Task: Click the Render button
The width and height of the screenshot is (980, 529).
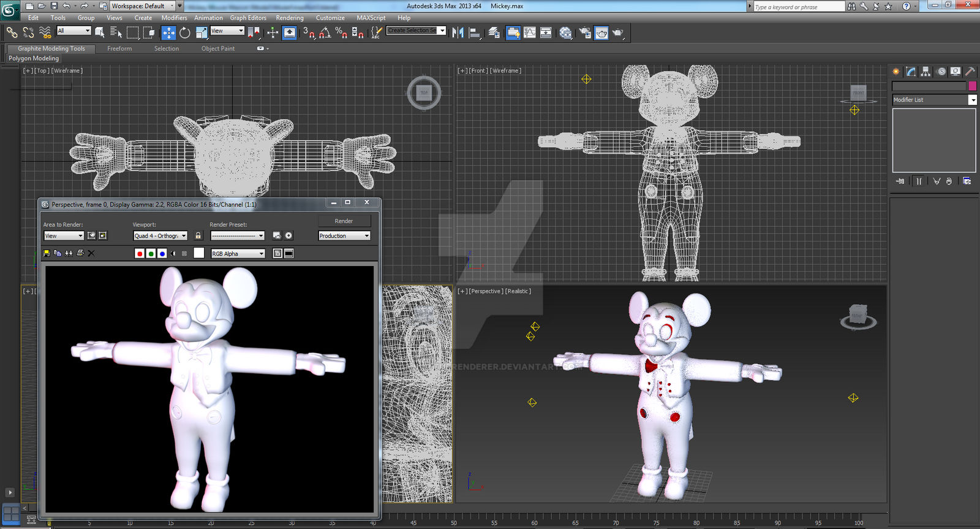Action: point(344,221)
